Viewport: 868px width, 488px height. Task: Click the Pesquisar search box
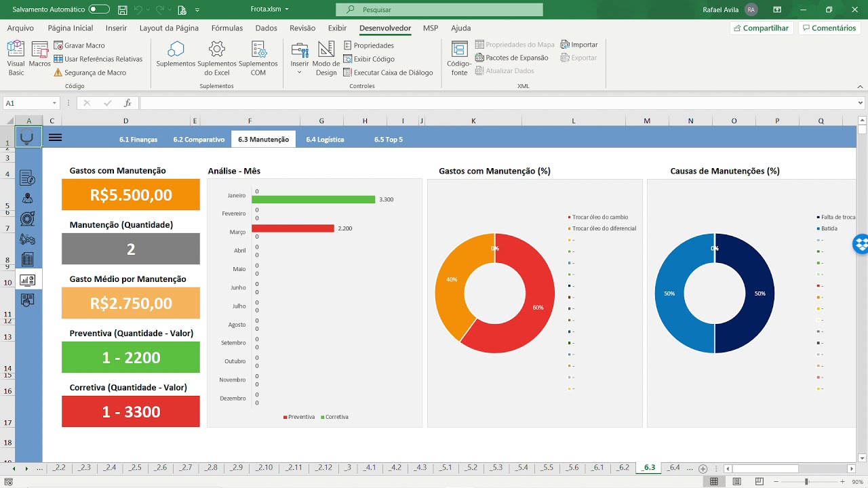[439, 9]
